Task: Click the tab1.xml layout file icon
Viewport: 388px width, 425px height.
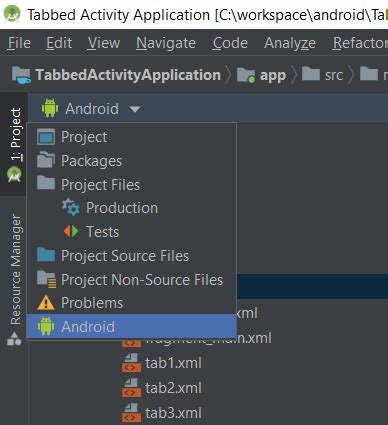Action: pos(131,363)
